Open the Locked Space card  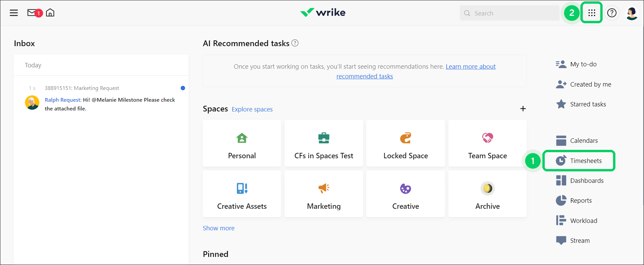(x=405, y=143)
